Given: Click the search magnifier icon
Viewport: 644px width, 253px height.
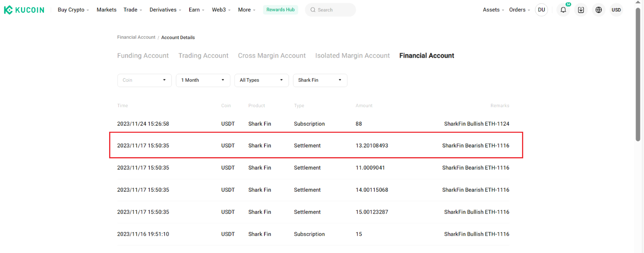Looking at the screenshot, I should (313, 10).
